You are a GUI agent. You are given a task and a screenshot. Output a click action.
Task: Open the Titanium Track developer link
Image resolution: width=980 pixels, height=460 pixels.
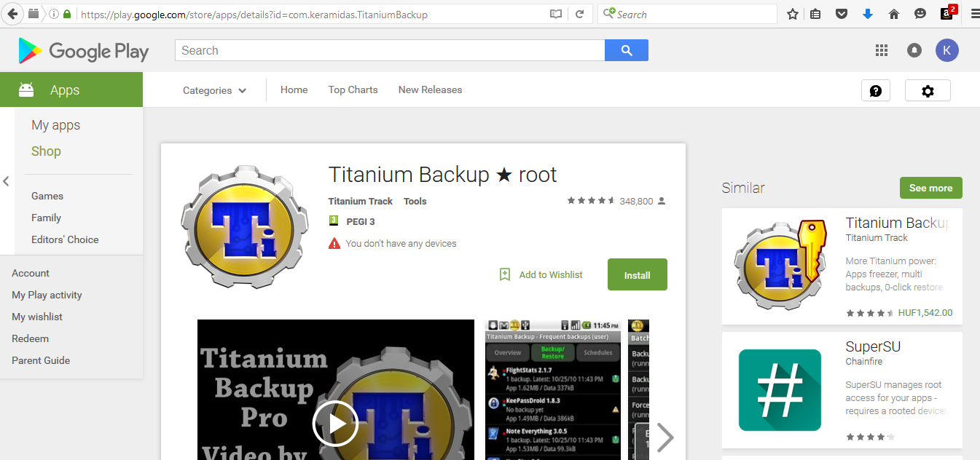click(x=361, y=201)
